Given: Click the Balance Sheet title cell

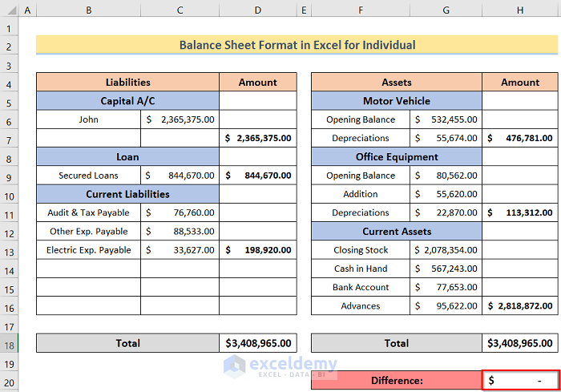Looking at the screenshot, I should [x=297, y=46].
